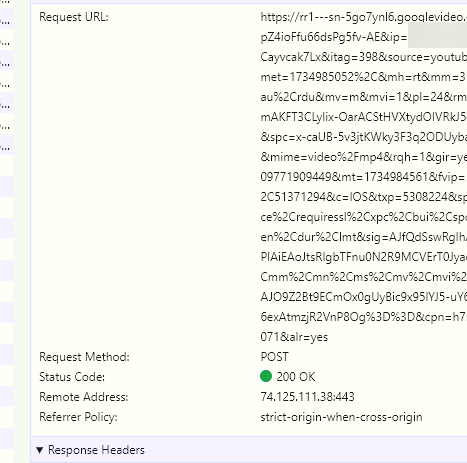The image size is (467, 463).
Task: Click the Referrer Policy label
Action: (x=78, y=417)
